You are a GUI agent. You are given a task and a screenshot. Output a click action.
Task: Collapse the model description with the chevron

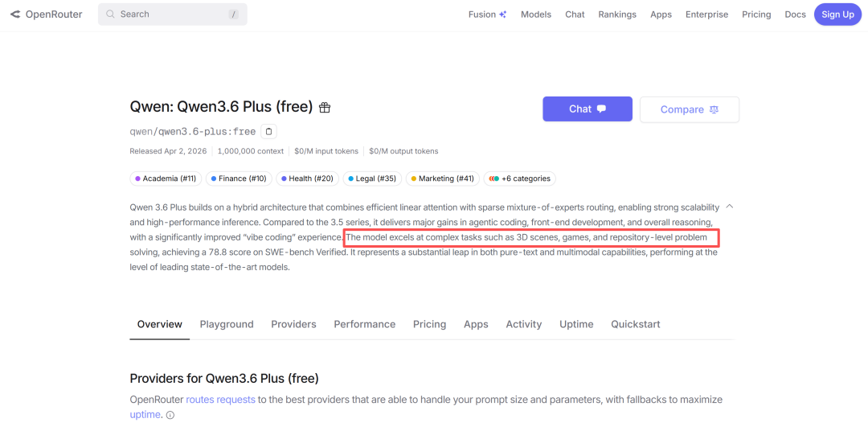pyautogui.click(x=729, y=207)
